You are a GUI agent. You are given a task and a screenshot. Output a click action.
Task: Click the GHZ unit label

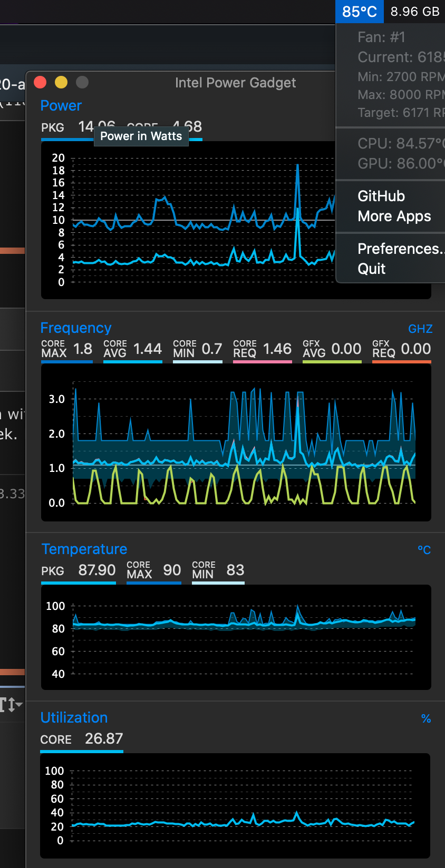pos(420,329)
